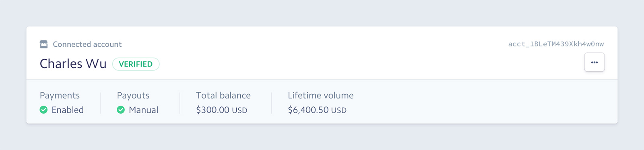Open the three-dot more options menu

[594, 62]
